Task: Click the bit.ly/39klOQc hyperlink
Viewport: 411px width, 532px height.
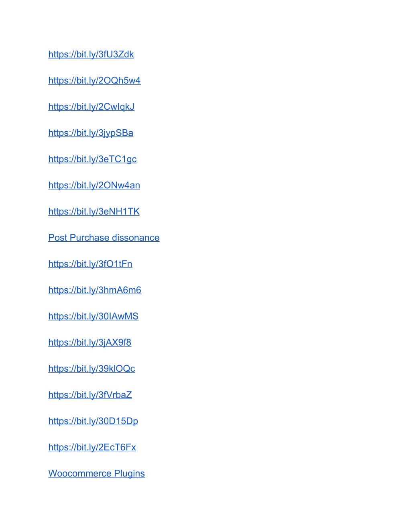Action: coord(92,369)
